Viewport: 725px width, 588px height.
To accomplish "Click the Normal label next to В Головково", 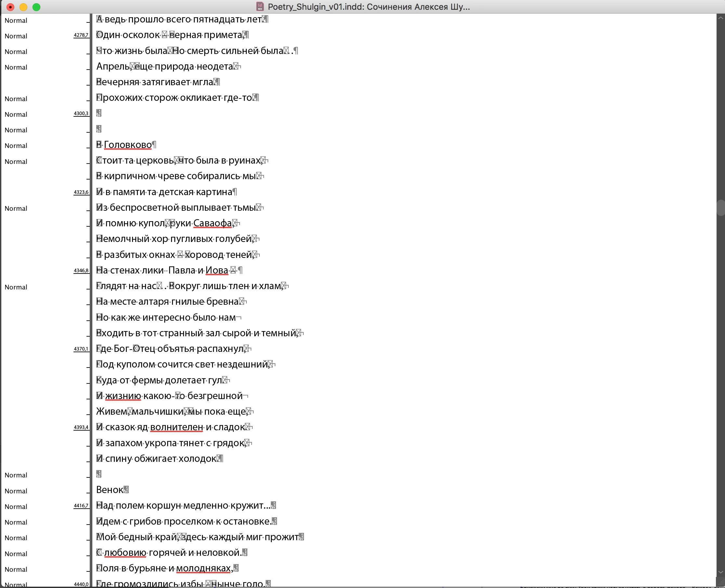I will tap(16, 146).
